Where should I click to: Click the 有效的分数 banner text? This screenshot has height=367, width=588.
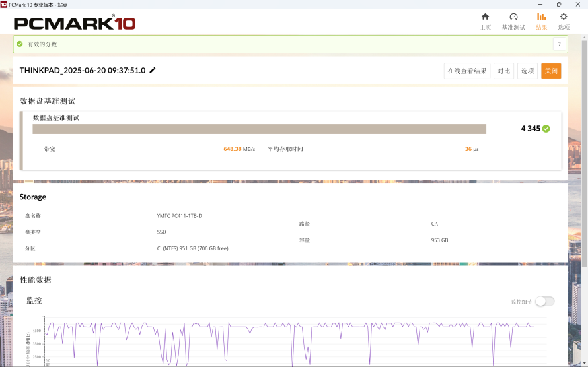pos(42,44)
